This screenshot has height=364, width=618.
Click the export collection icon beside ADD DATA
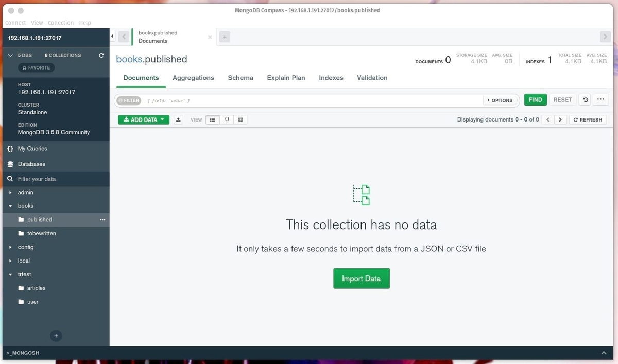tap(178, 119)
